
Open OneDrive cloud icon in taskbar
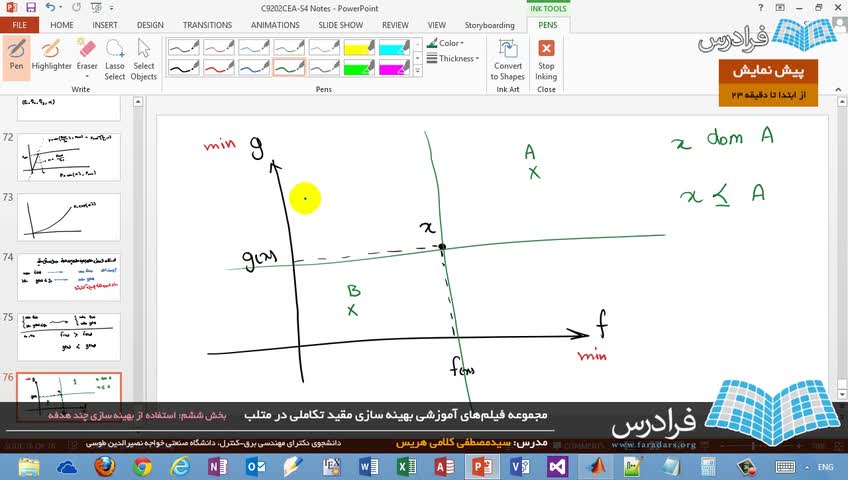pyautogui.click(x=67, y=466)
